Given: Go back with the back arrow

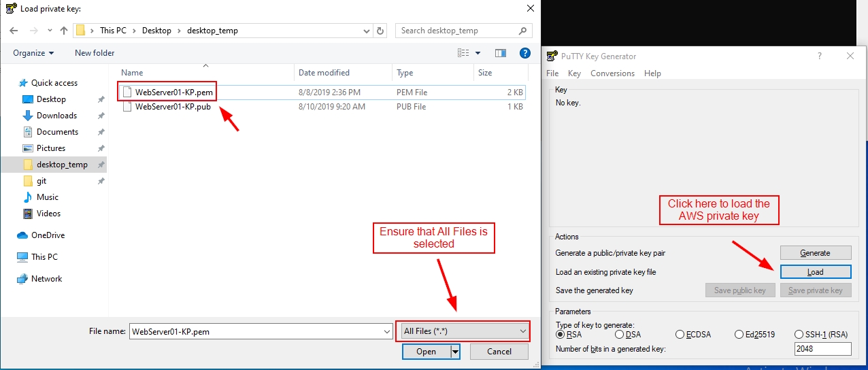Looking at the screenshot, I should point(14,31).
